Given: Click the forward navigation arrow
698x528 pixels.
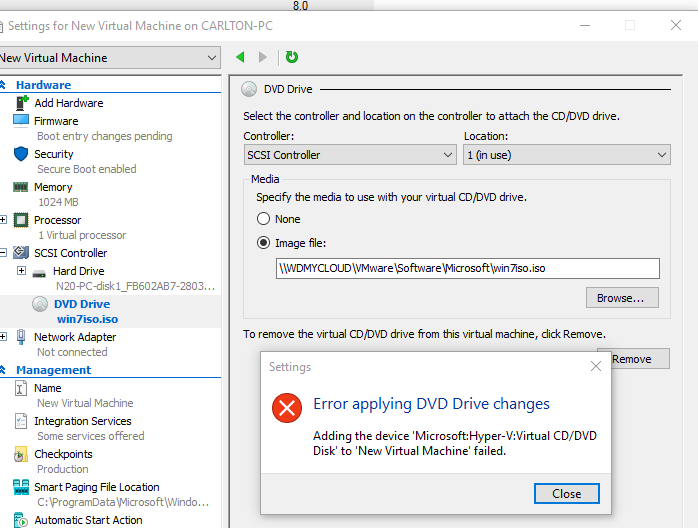Looking at the screenshot, I should (x=263, y=57).
